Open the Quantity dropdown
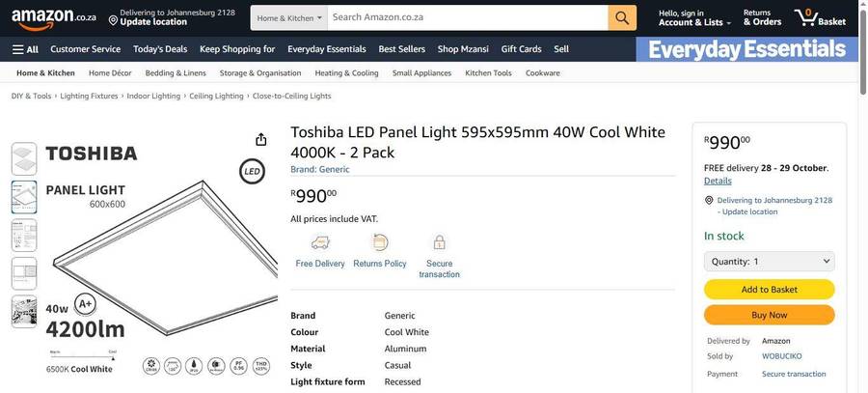 coord(770,262)
